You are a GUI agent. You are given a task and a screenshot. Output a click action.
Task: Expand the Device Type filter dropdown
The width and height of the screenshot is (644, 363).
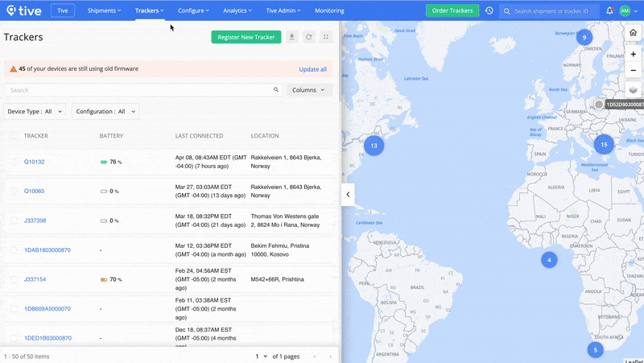pos(35,112)
